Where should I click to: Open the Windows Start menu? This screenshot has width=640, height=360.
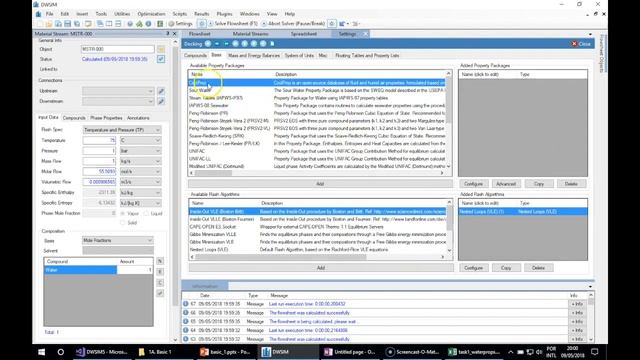[41, 352]
